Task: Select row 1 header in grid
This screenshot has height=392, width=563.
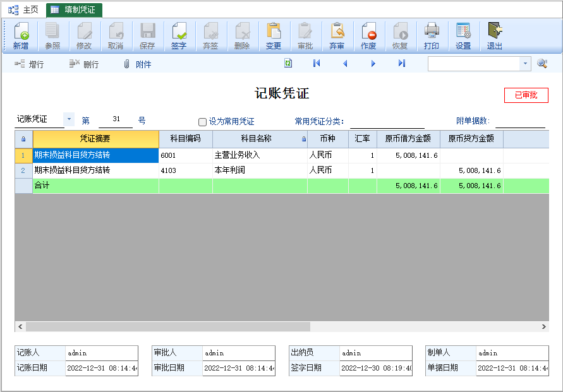Action: point(24,155)
